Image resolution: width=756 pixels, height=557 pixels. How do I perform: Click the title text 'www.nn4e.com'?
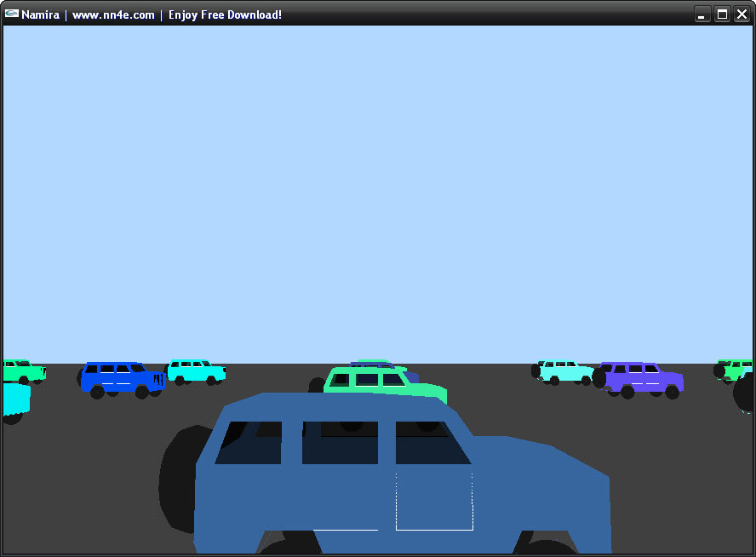coord(113,15)
